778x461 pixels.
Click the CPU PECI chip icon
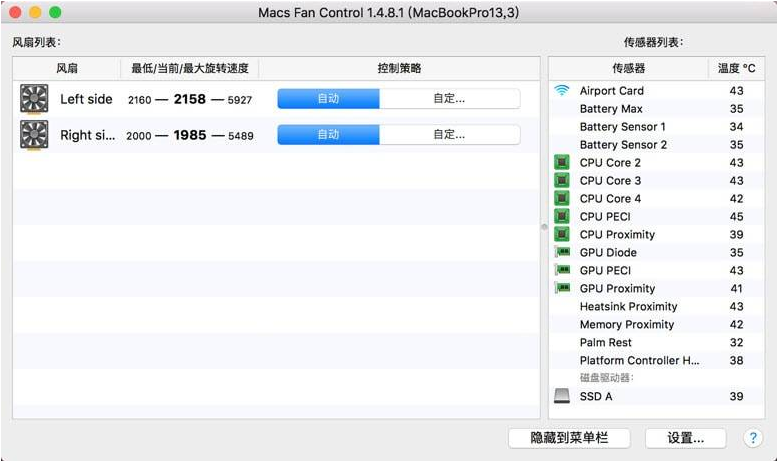pyautogui.click(x=562, y=216)
